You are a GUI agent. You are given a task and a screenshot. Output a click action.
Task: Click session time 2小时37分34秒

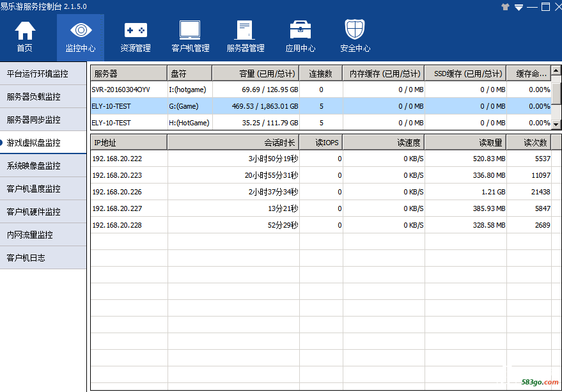(x=273, y=192)
